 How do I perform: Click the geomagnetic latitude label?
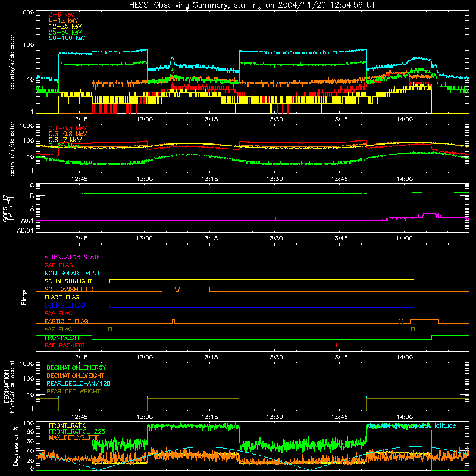click(x=411, y=425)
